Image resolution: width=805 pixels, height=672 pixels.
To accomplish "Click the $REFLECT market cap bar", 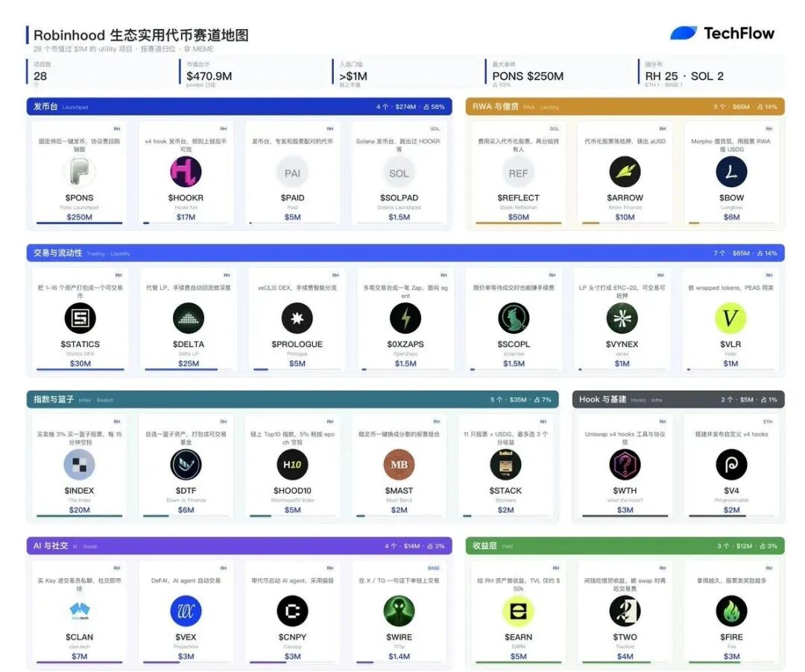I will (519, 224).
